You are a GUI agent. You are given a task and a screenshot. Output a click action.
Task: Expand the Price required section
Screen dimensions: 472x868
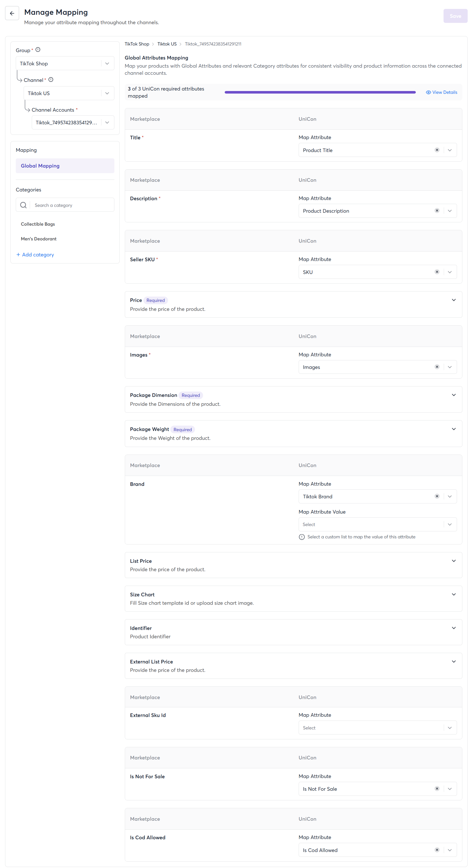tap(453, 300)
